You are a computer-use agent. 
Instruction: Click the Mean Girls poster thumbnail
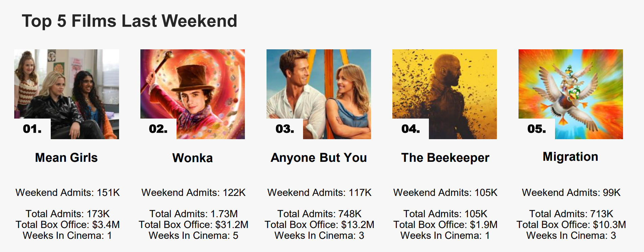[x=67, y=94]
